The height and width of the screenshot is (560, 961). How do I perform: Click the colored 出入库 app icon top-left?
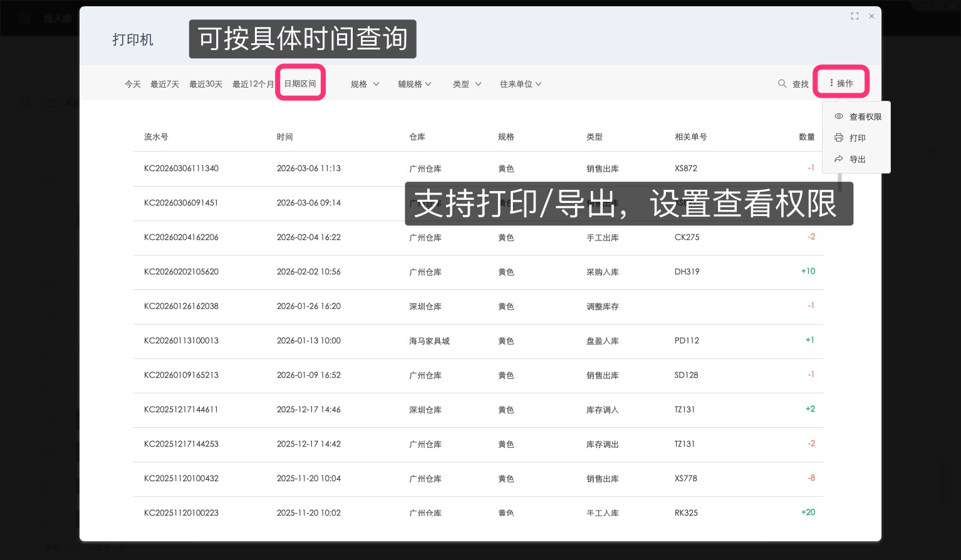(x=24, y=18)
